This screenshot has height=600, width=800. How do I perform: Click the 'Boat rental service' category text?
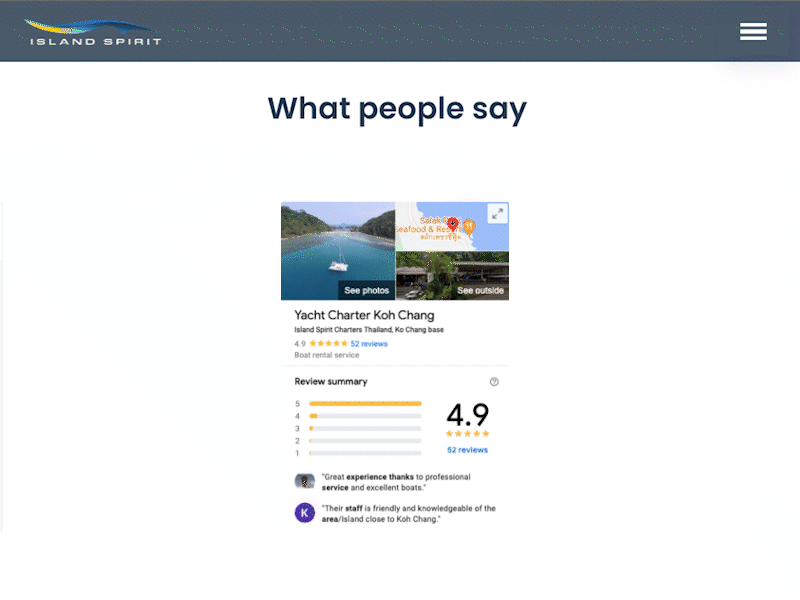coord(327,355)
